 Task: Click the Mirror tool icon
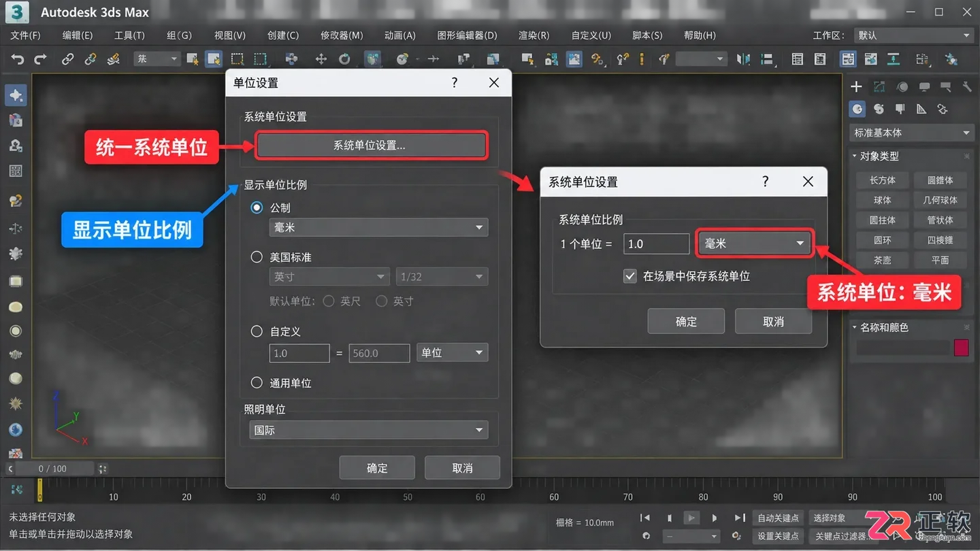[743, 59]
